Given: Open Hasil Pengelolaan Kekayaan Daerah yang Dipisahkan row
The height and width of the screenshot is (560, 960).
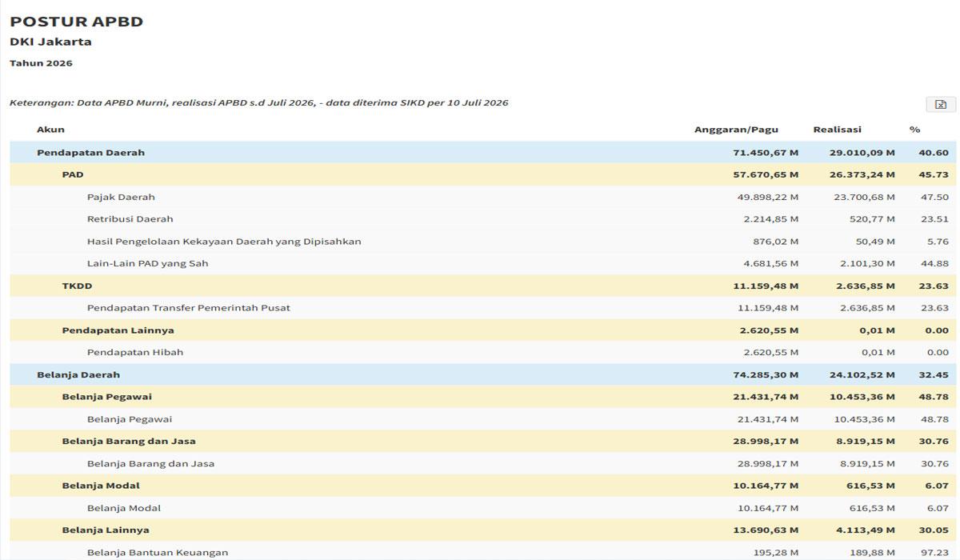Looking at the screenshot, I should [483, 242].
